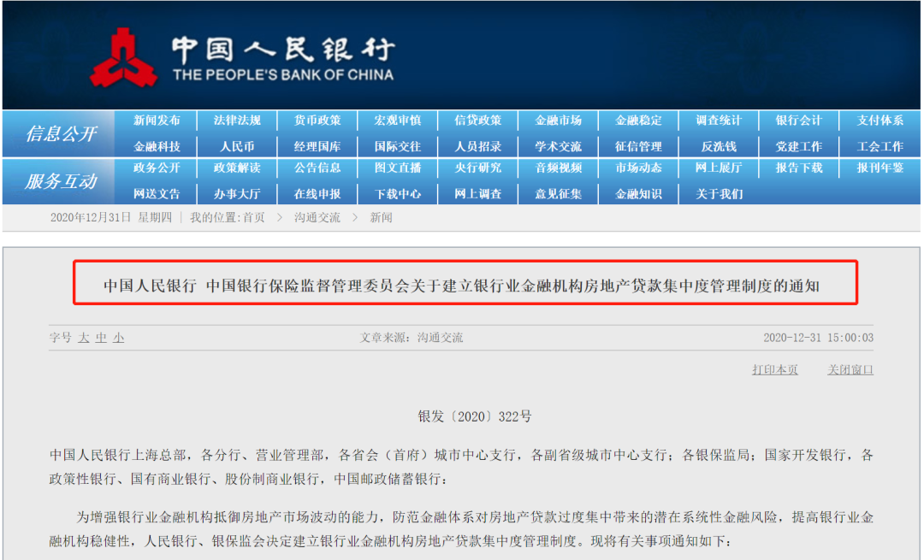The image size is (924, 560).
Task: Open 政策解读 menu item
Action: click(237, 168)
